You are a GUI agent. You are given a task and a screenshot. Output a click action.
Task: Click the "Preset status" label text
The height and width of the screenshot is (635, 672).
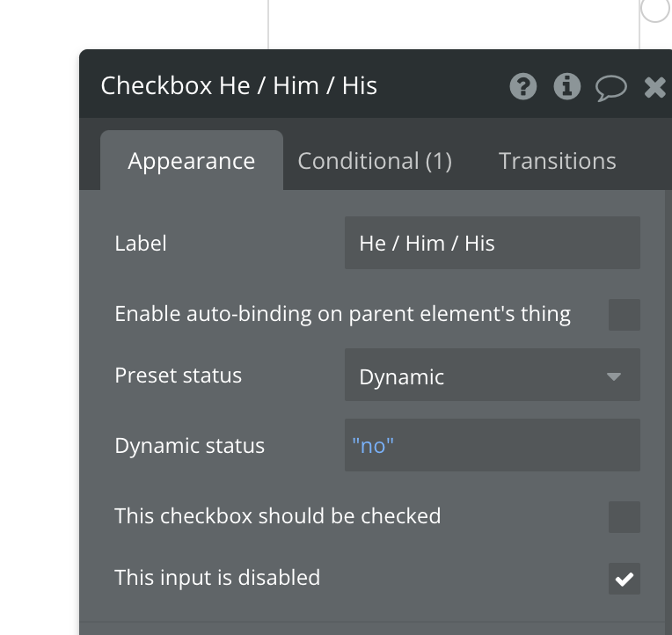tap(179, 376)
